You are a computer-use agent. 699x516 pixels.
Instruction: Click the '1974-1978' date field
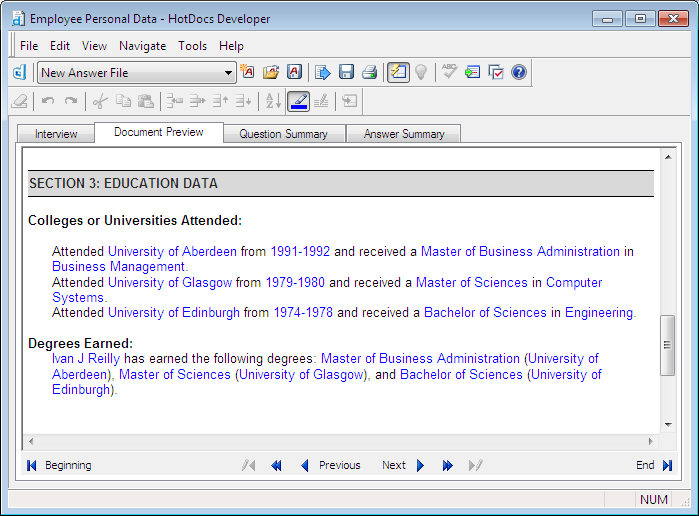click(x=303, y=313)
